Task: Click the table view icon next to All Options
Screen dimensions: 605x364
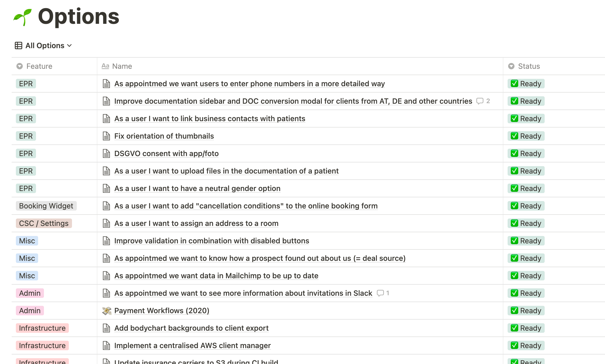Action: click(19, 46)
